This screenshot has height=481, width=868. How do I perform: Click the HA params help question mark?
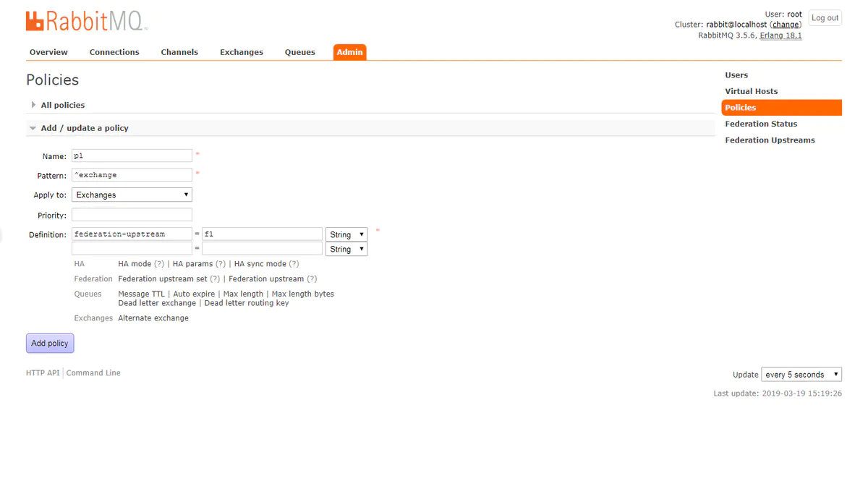(221, 264)
